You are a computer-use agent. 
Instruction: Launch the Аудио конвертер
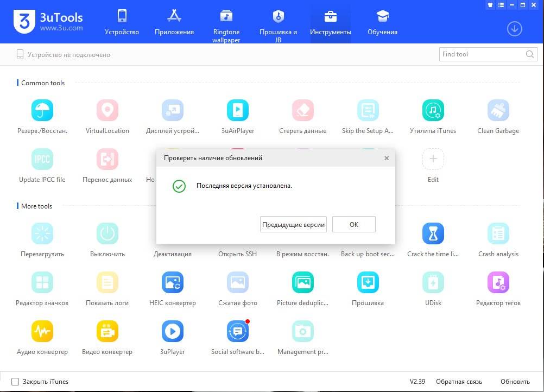42,331
